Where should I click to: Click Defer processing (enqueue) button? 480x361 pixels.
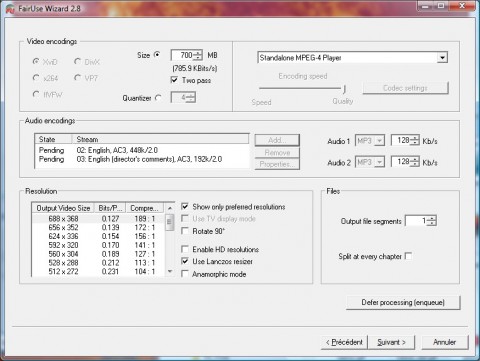403,302
